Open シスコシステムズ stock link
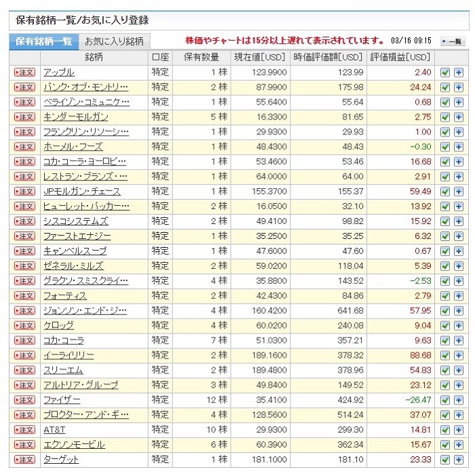Screen dimensions: 475x476 [x=76, y=221]
